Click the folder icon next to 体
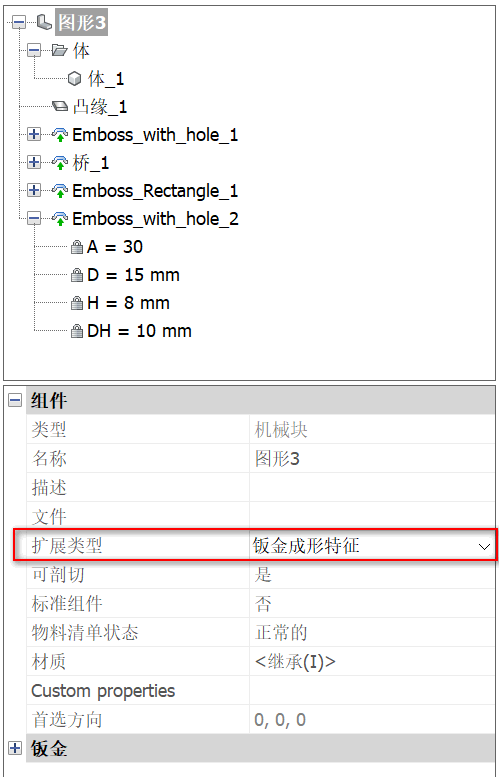Screen dimensions: 499x777 [x=59, y=51]
